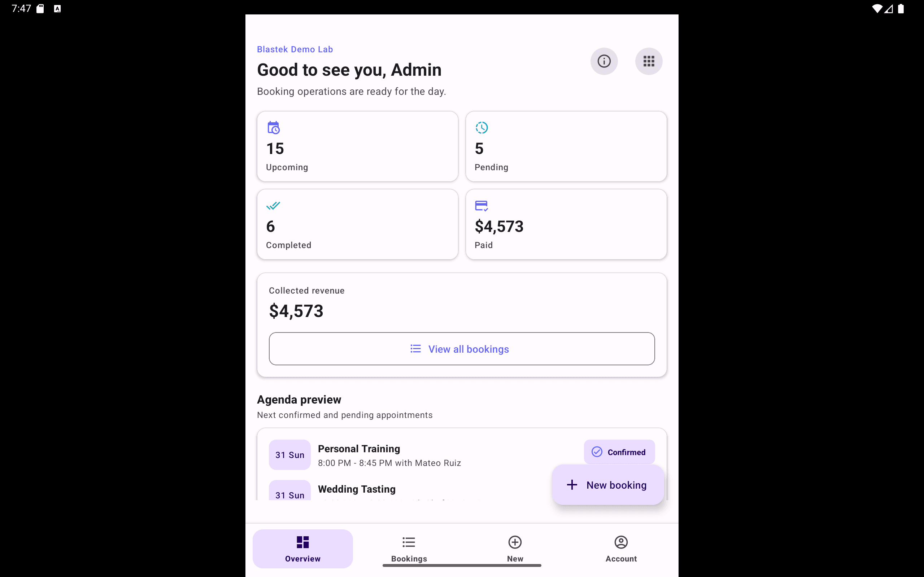Open the apps grid icon button
The height and width of the screenshot is (577, 924).
649,61
